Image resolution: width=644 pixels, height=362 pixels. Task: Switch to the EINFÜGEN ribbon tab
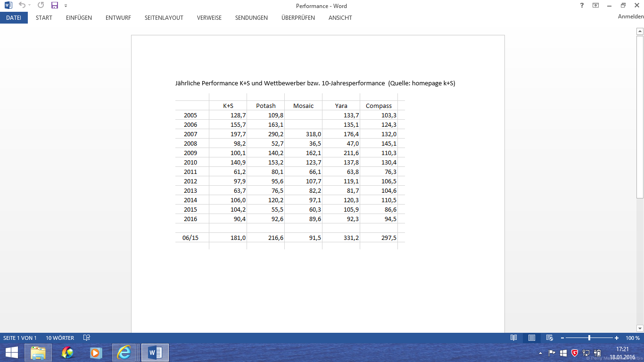point(79,18)
